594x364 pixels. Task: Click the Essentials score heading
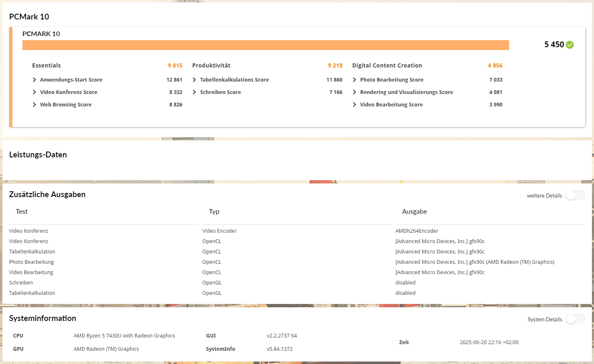46,65
